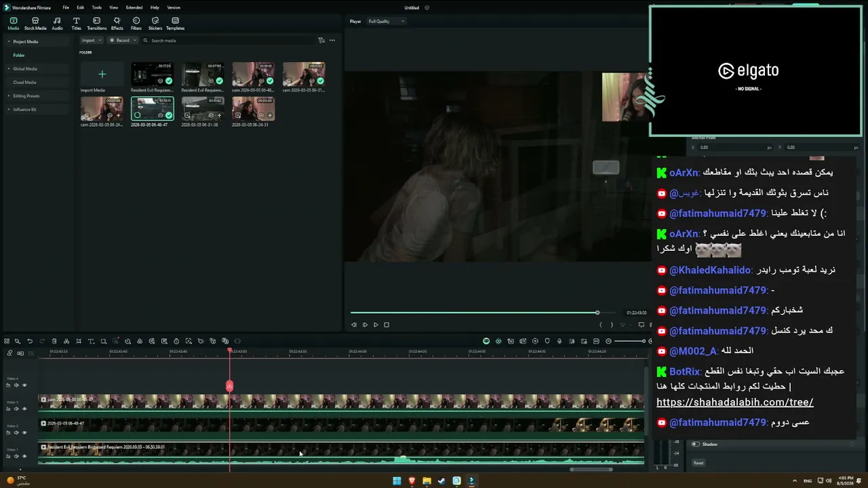Mute the Video 1 track audio
This screenshot has width=868, height=488.
[16, 456]
